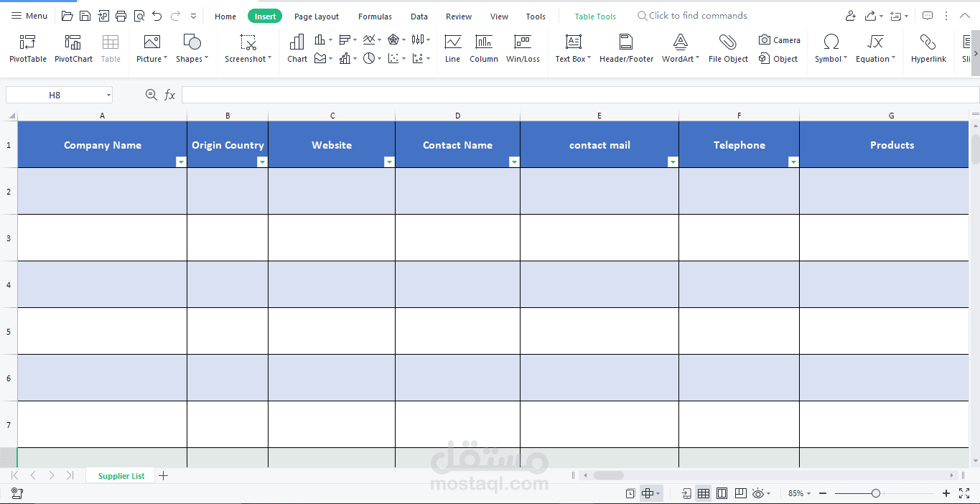Viewport: 980px width, 504px height.
Task: Open the Company Name filter dropdown
Action: point(181,162)
